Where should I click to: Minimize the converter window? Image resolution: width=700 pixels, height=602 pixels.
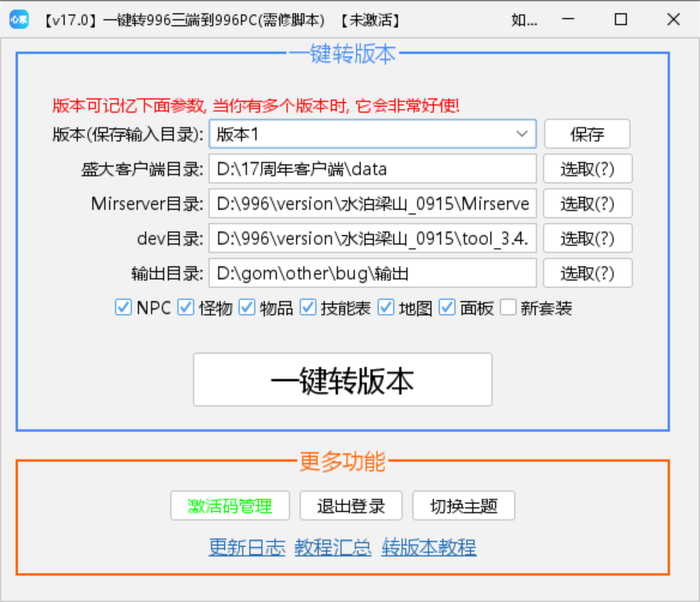pos(568,20)
